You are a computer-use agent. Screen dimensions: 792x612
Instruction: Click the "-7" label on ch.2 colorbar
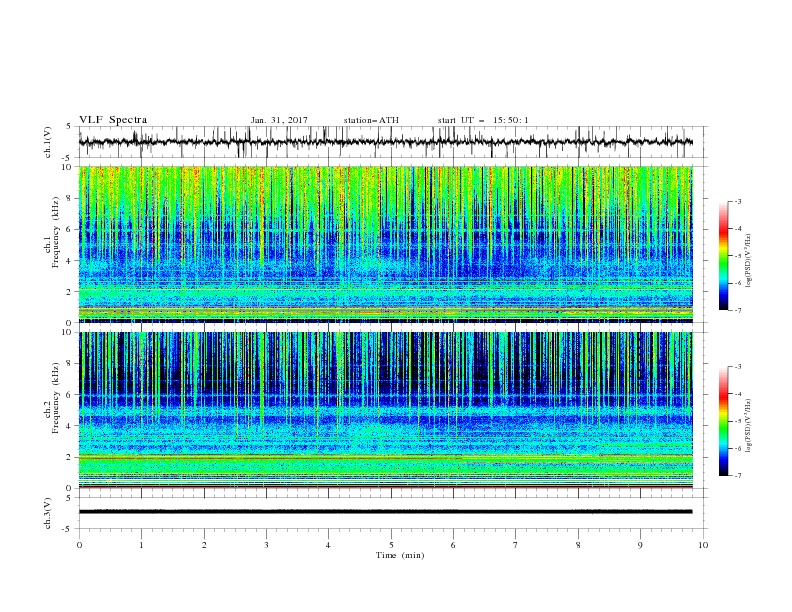tap(737, 475)
